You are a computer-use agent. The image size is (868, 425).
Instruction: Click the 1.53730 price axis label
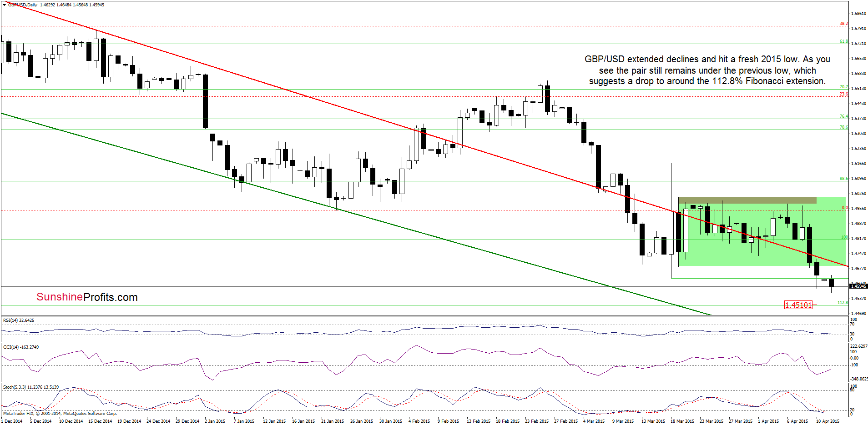pos(858,119)
